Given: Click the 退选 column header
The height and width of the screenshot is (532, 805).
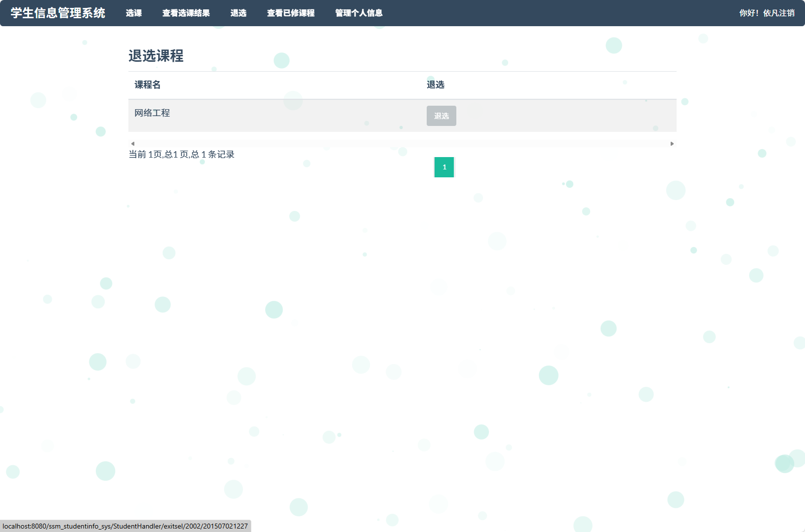Looking at the screenshot, I should pyautogui.click(x=436, y=85).
